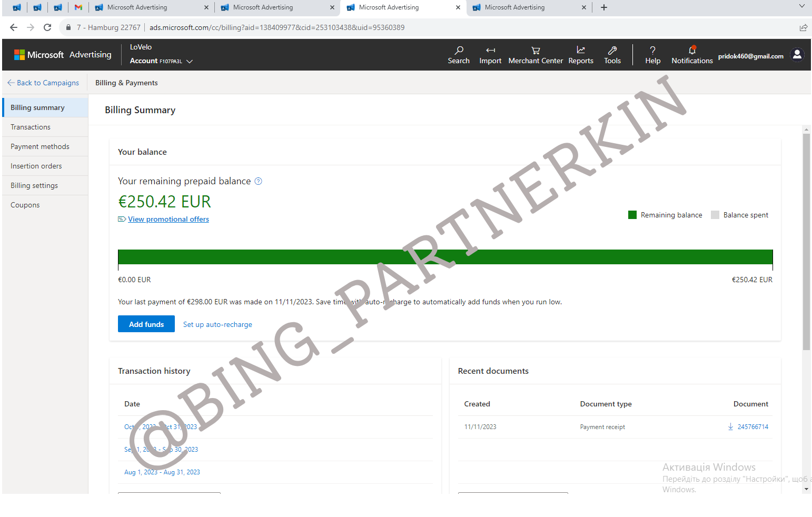Open Transactions in the sidebar

[x=31, y=127]
